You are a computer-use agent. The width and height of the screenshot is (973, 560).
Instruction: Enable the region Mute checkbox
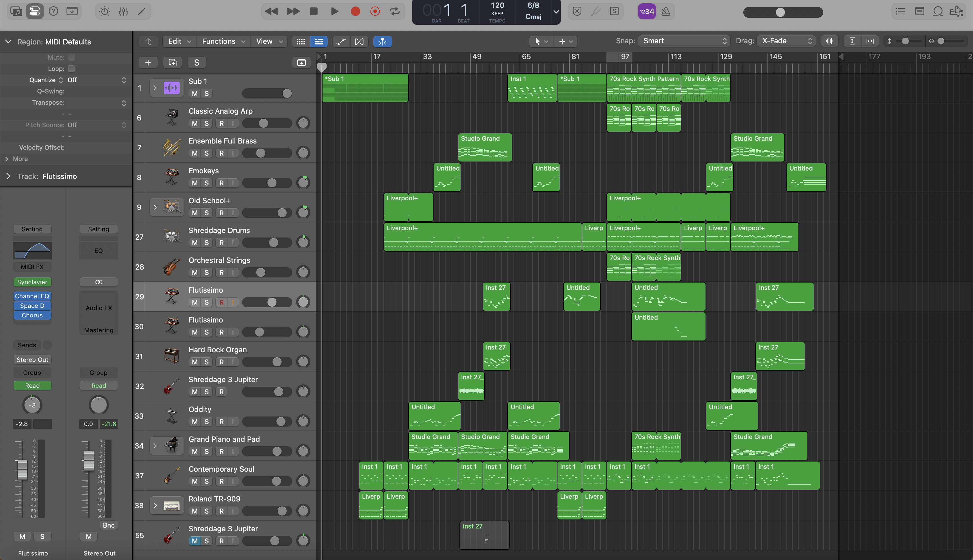point(72,58)
